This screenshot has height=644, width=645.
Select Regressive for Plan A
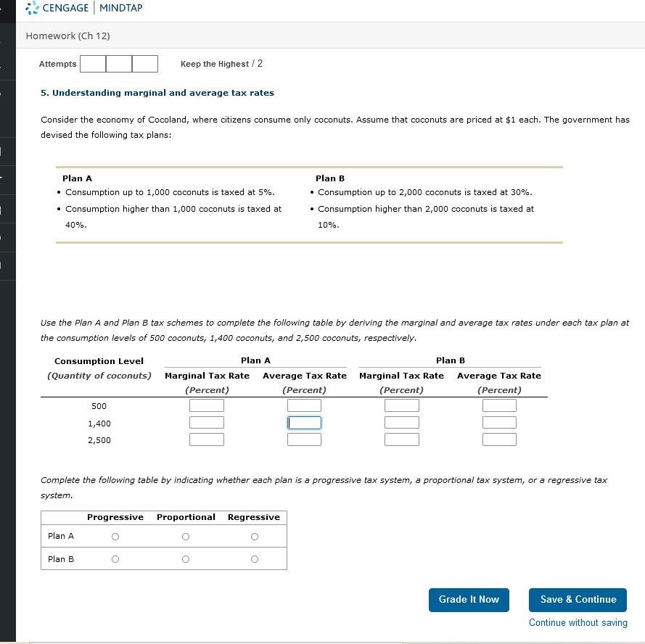tap(254, 536)
